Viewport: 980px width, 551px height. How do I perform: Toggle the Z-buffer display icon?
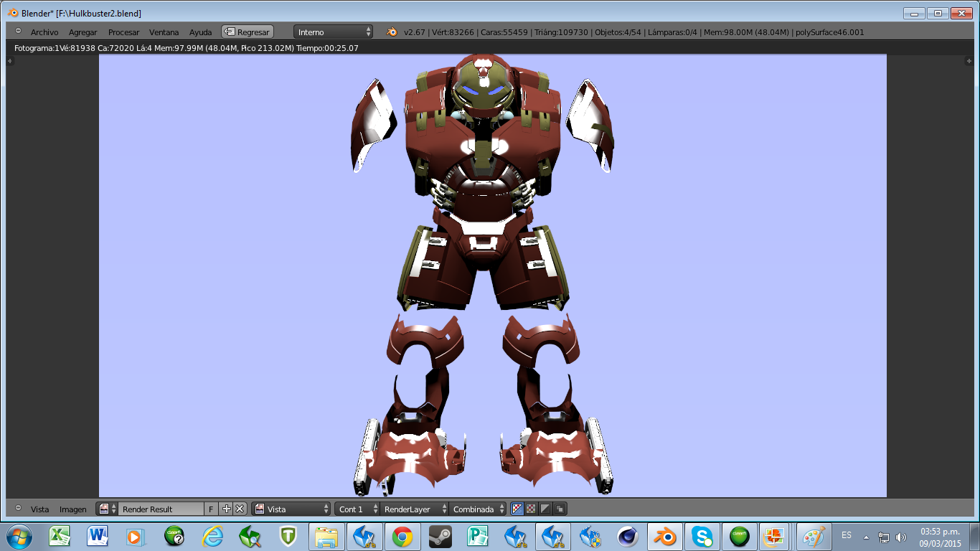coord(560,509)
